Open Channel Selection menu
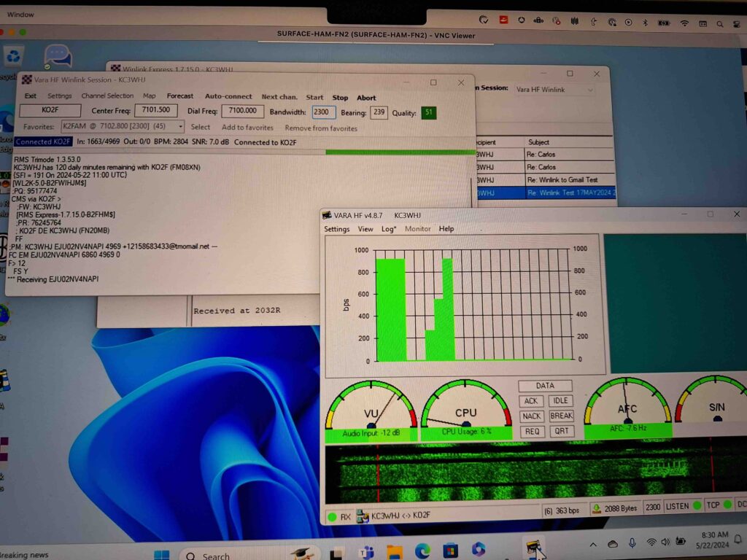The image size is (747, 560). coord(107,96)
